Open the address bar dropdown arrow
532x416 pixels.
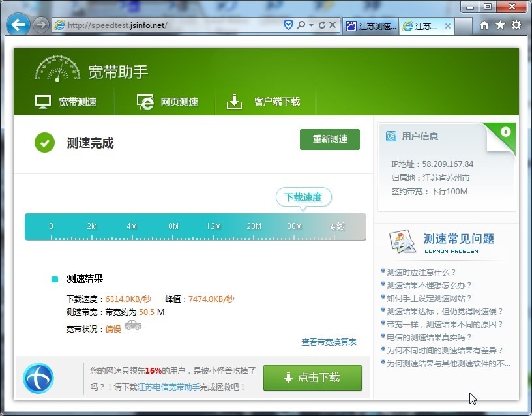click(x=311, y=25)
